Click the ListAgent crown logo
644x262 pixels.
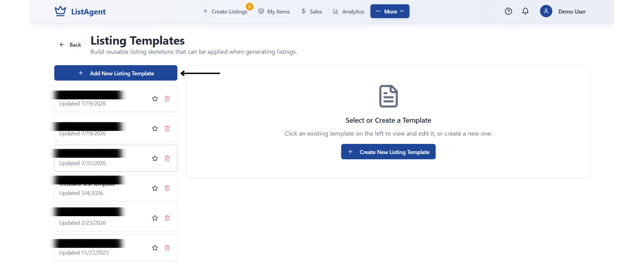point(60,11)
